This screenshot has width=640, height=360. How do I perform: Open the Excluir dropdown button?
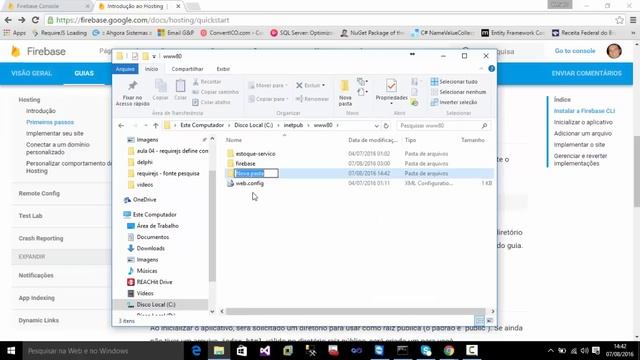[311, 85]
